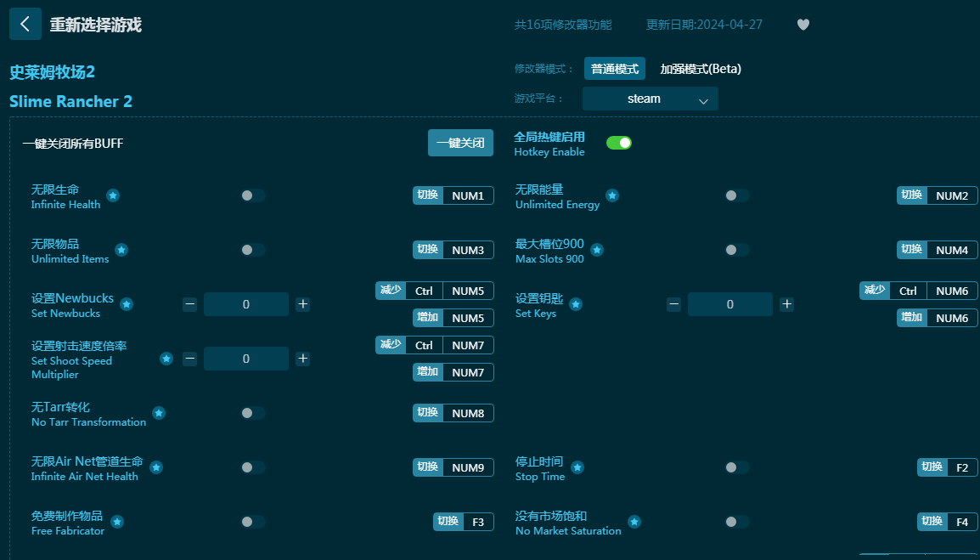Click star icon next to Infinite Air Net Health

pos(156,467)
